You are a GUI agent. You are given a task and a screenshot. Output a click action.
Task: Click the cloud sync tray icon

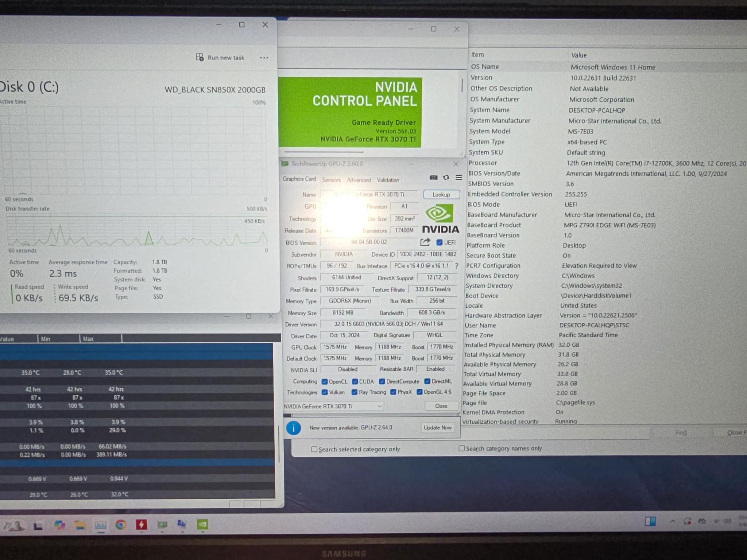(x=702, y=521)
